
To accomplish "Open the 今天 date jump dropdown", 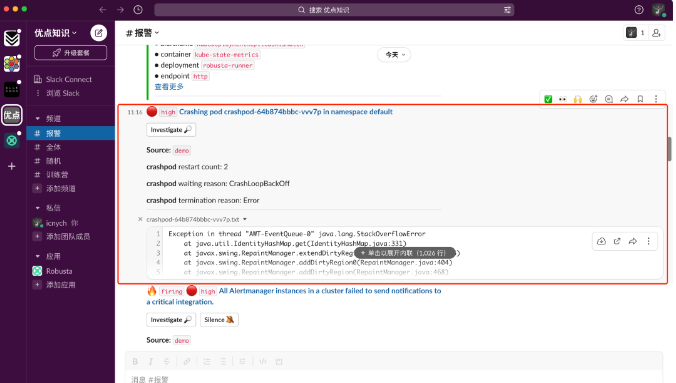I will point(394,55).
